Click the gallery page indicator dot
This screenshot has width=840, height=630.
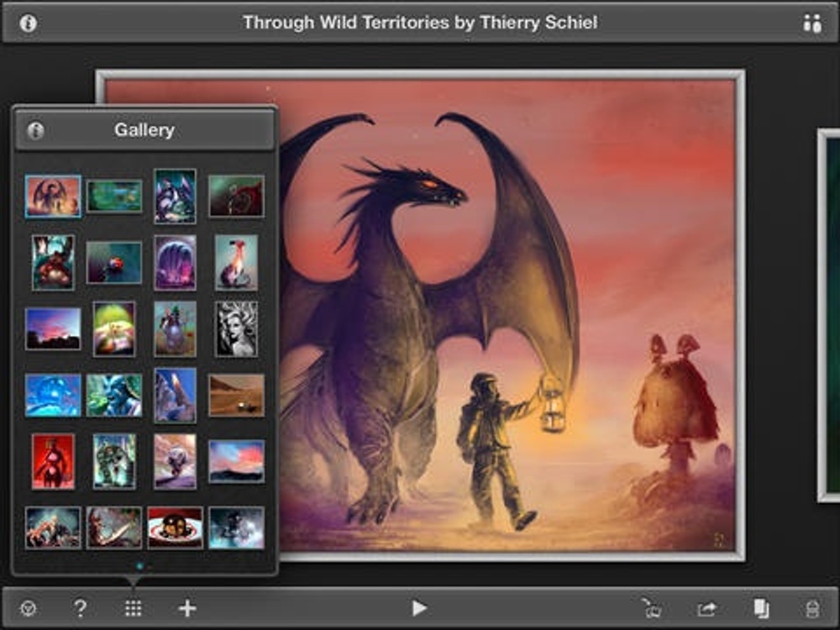click(x=139, y=565)
